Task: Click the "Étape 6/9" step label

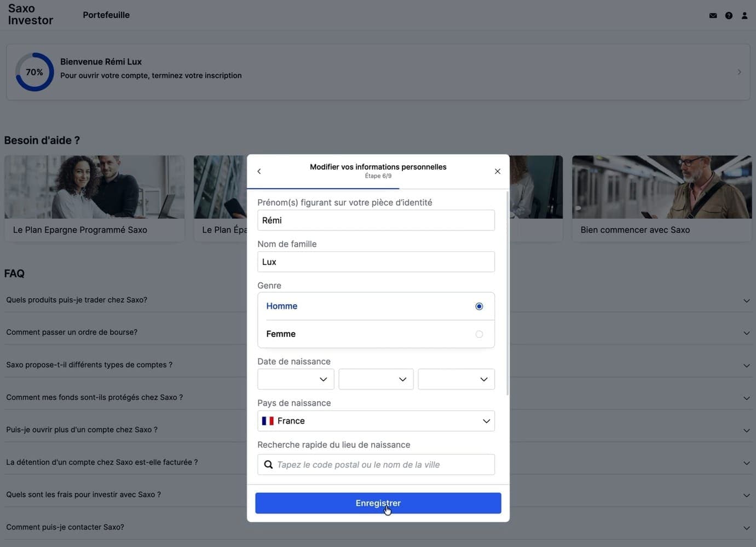Action: (378, 176)
